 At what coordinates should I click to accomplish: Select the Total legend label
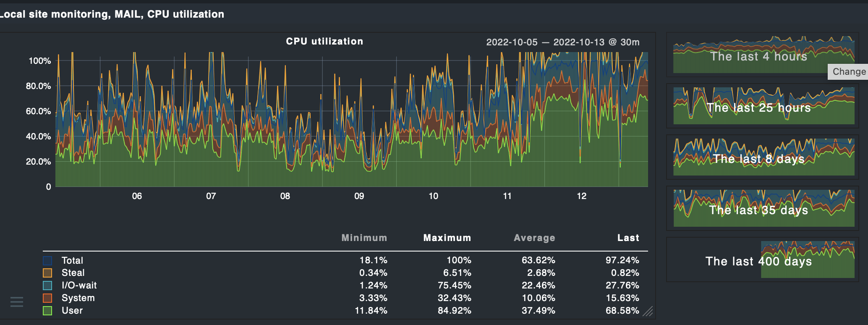72,261
